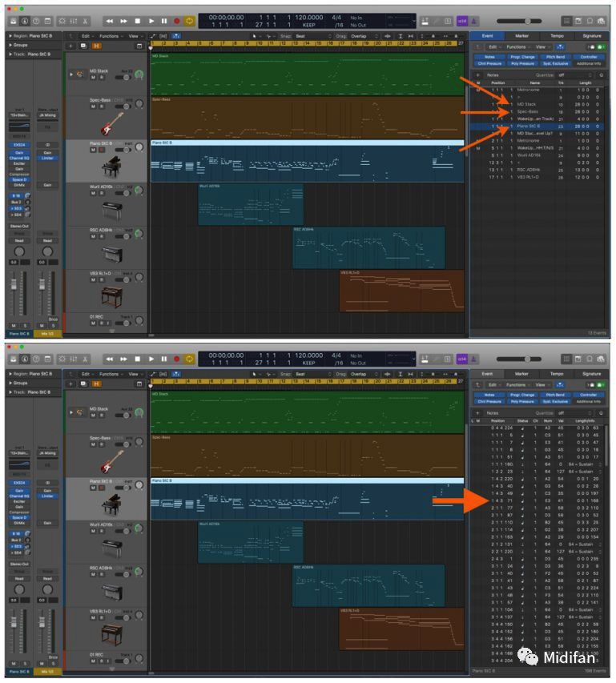The height and width of the screenshot is (683, 616).
Task: Toggle Inspector icon in top window toolbar
Action: click(x=25, y=21)
